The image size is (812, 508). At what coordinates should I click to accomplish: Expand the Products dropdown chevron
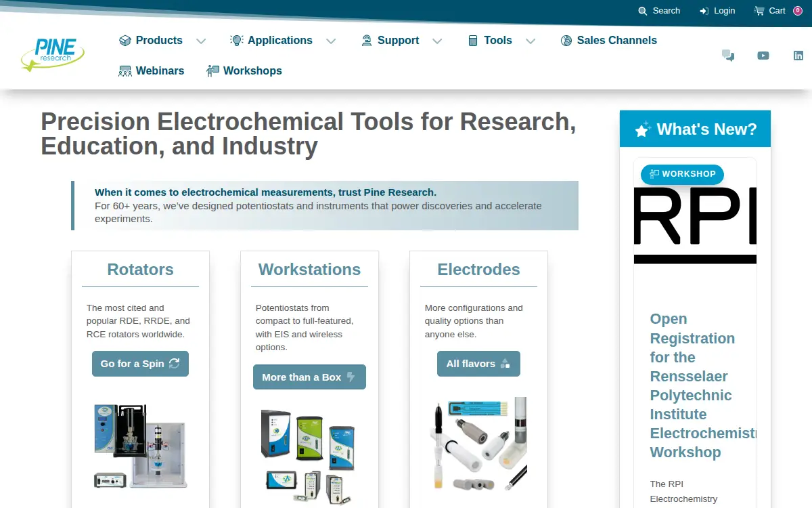(x=201, y=41)
